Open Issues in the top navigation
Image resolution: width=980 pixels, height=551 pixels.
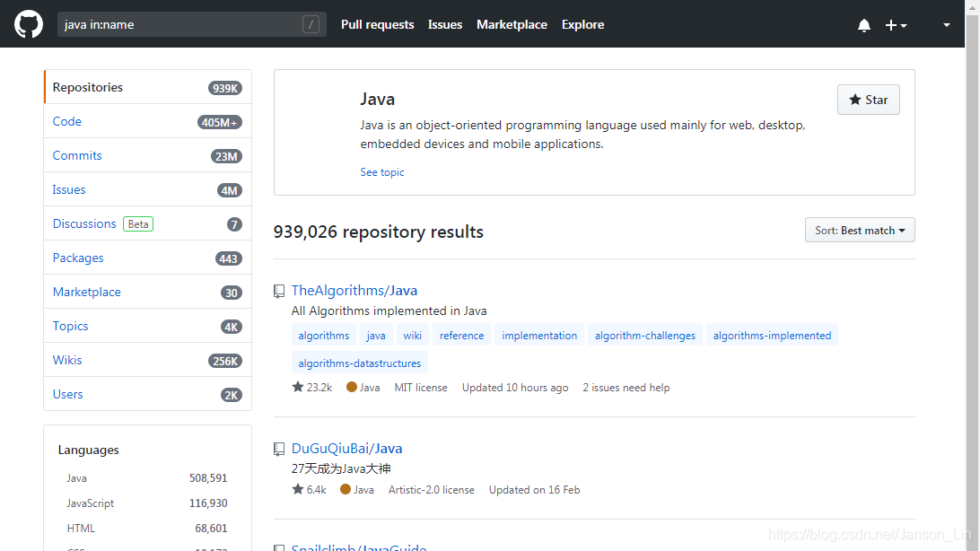tap(445, 24)
